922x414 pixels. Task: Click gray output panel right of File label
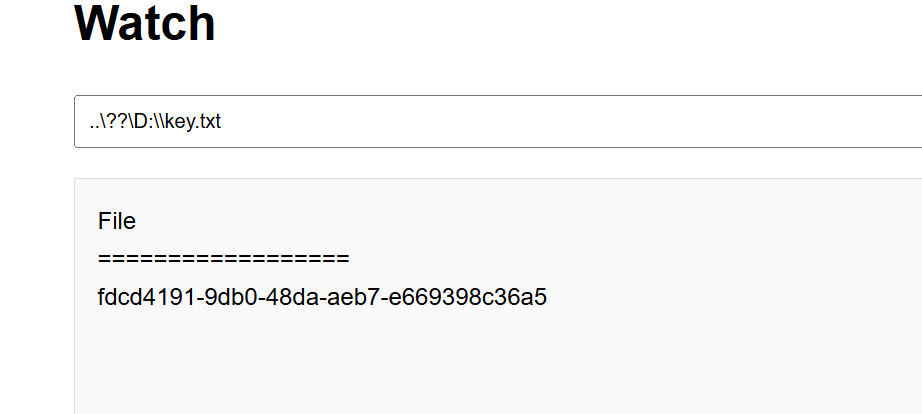pyautogui.click(x=529, y=221)
